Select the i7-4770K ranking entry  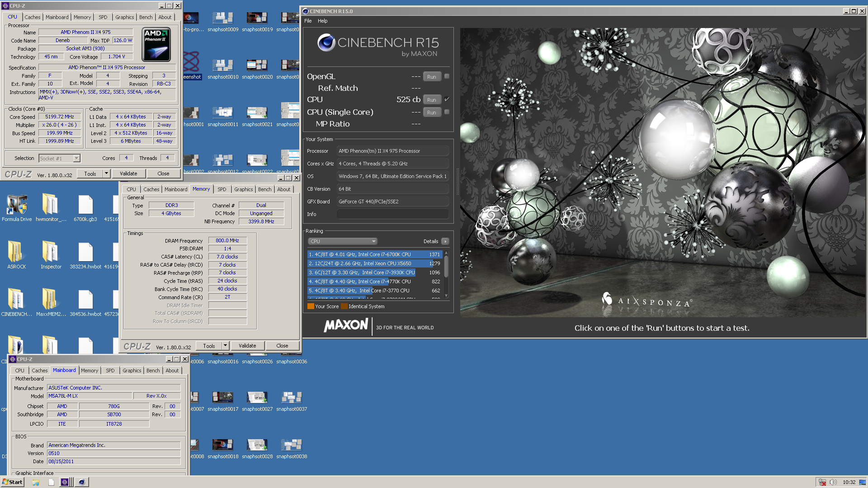374,282
